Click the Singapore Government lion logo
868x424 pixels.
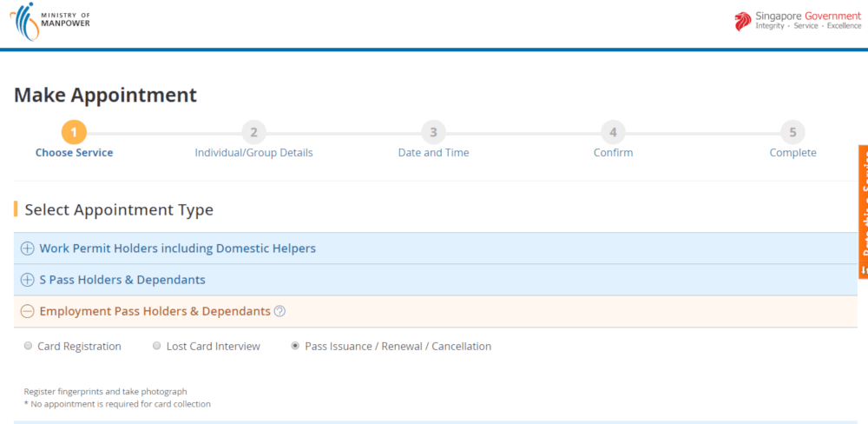(742, 22)
